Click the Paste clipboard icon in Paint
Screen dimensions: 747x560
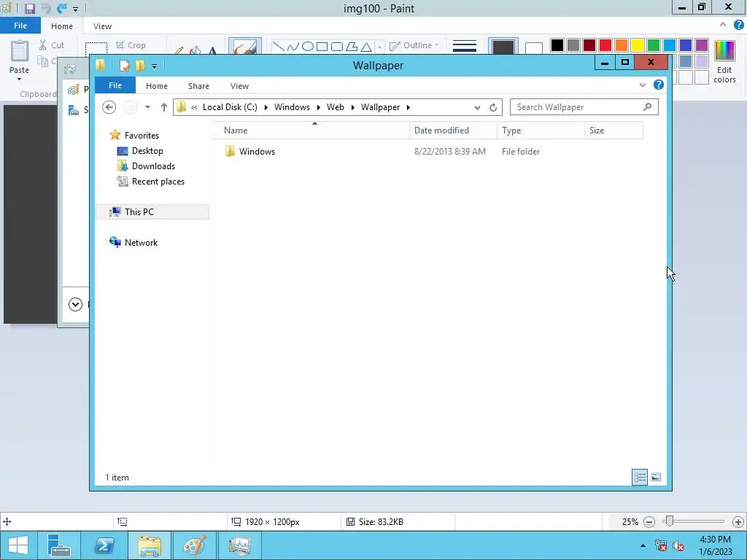point(20,50)
